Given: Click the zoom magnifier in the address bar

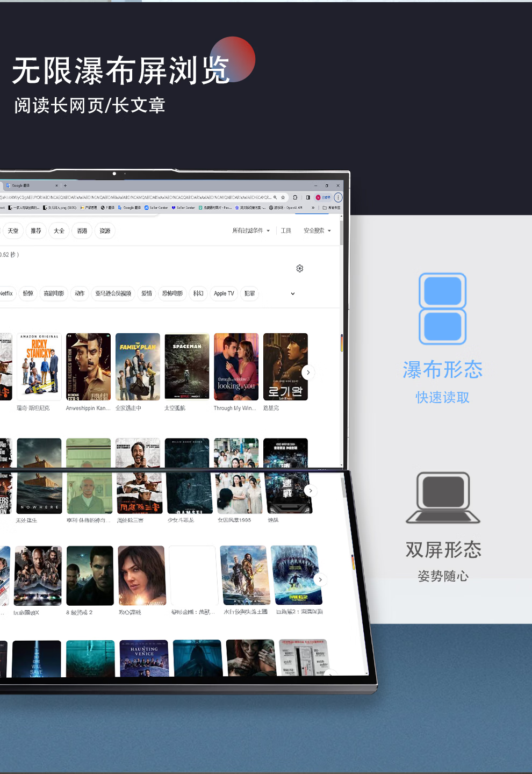Looking at the screenshot, I should click(275, 197).
